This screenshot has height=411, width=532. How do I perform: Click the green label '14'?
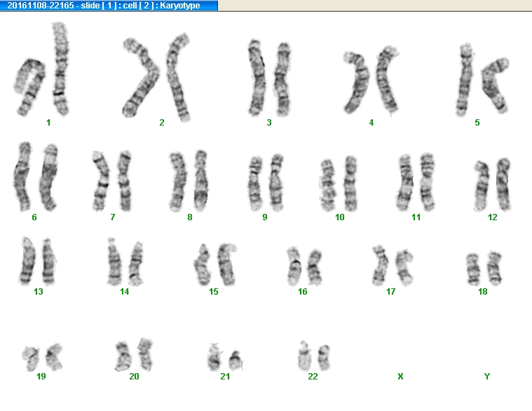click(x=125, y=292)
